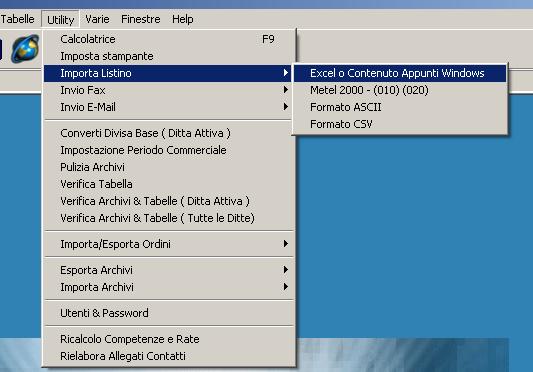Choose Formato ASCII import option
Screen dimensions: 533x372
400,107
